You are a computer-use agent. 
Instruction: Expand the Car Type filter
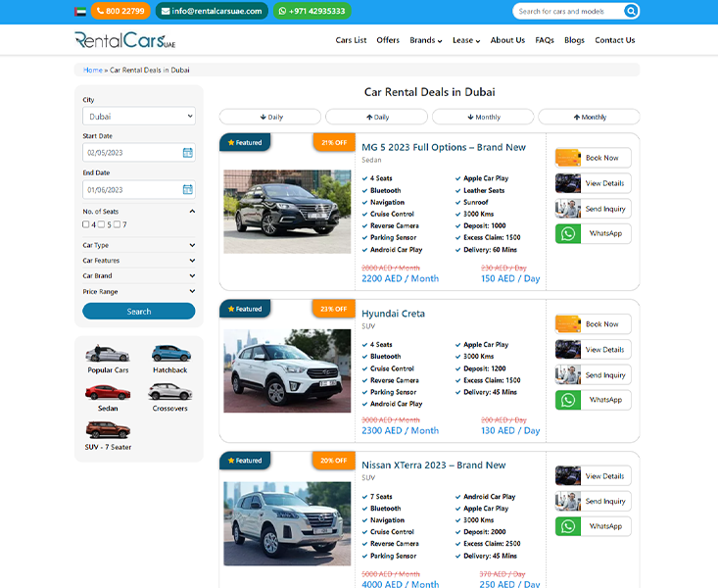[x=139, y=245]
